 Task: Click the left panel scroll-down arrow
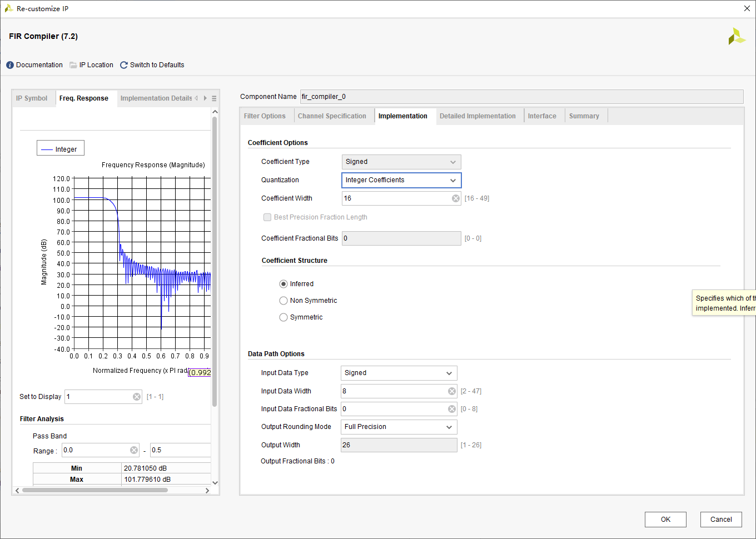tap(215, 483)
